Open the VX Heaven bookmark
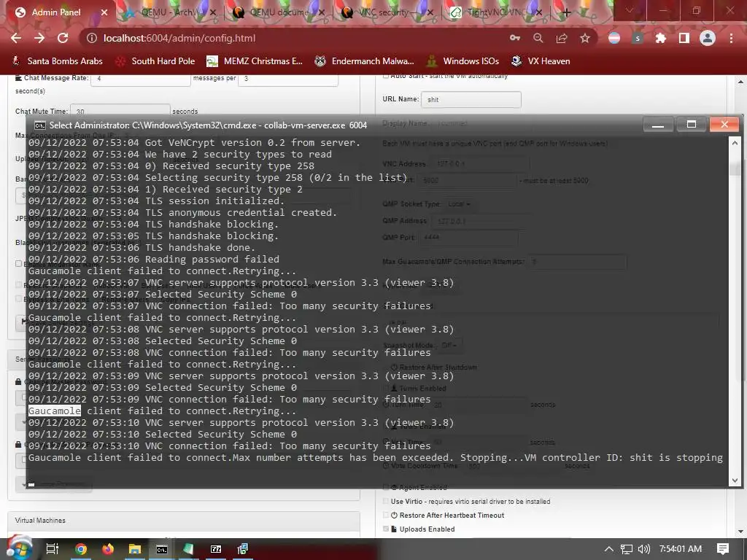747x560 pixels. (x=541, y=61)
